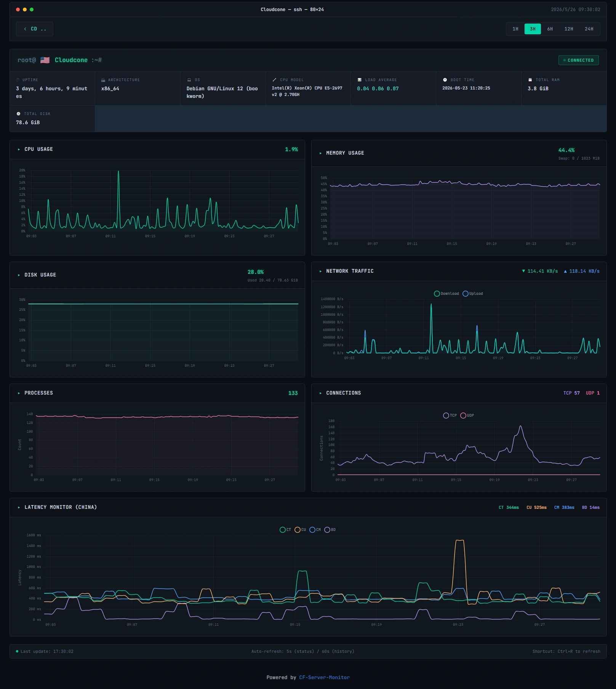Click the upload arrow in Network Traffic
This screenshot has width=616, height=689.
[x=565, y=271]
